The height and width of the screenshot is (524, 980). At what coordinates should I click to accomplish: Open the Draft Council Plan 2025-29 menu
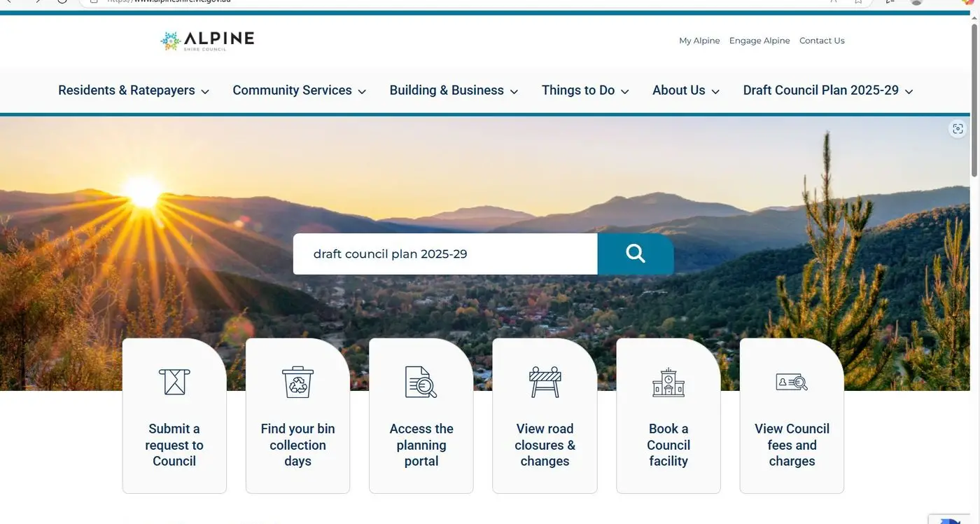click(x=820, y=90)
